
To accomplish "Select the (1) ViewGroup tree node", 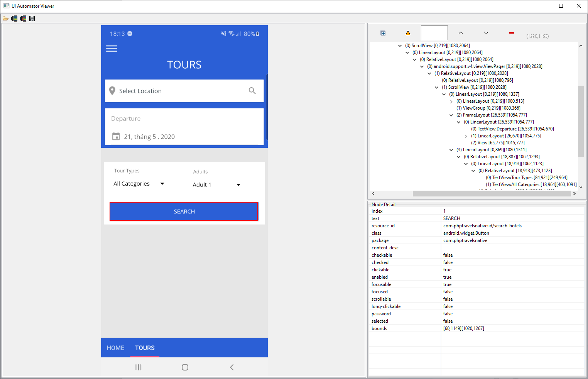I will pos(488,108).
